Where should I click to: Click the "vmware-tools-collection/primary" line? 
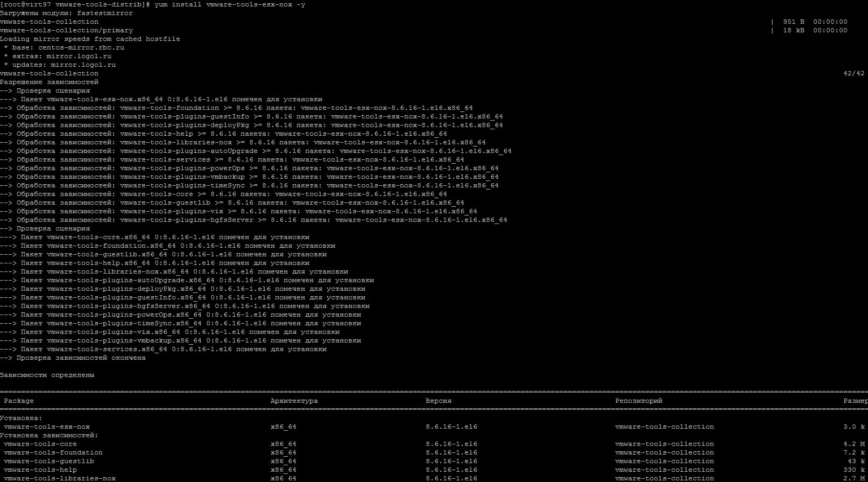click(x=66, y=30)
